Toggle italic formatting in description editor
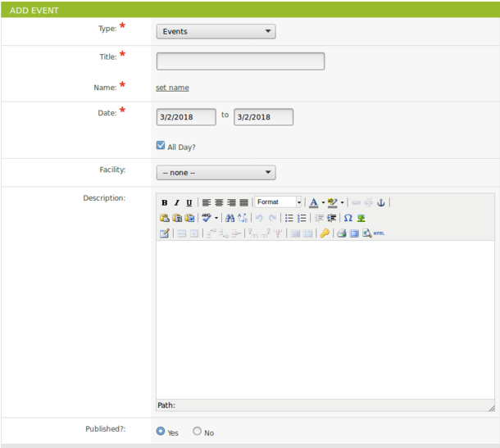 177,202
